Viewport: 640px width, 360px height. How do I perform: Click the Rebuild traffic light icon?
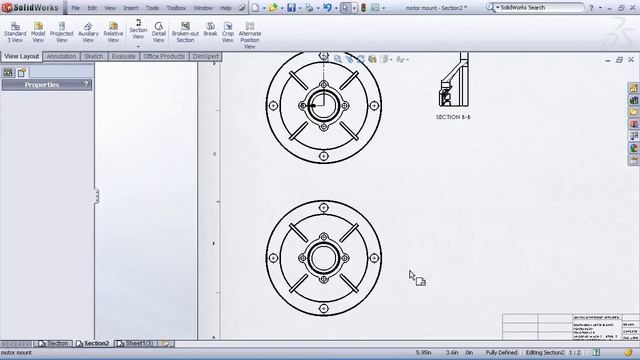tap(363, 7)
